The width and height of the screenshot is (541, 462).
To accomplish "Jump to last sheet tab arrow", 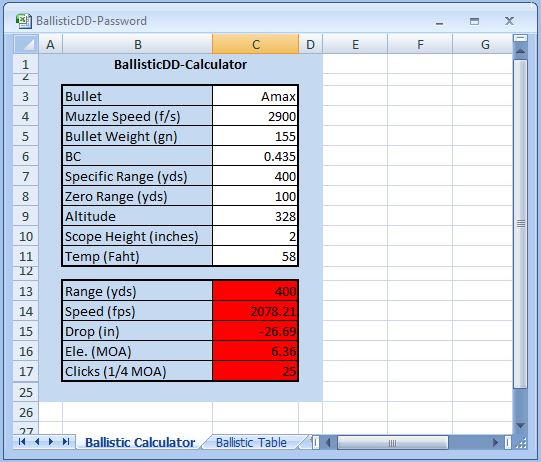I will tap(66, 442).
